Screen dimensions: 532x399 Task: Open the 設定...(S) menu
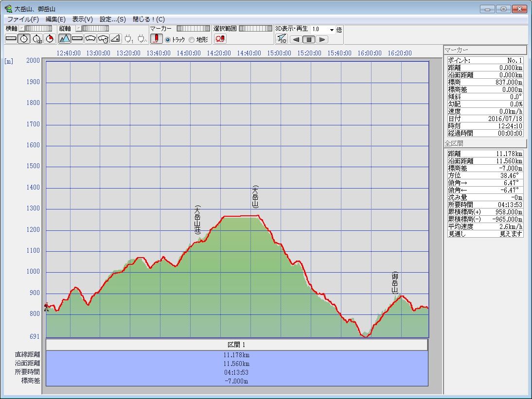[113, 19]
